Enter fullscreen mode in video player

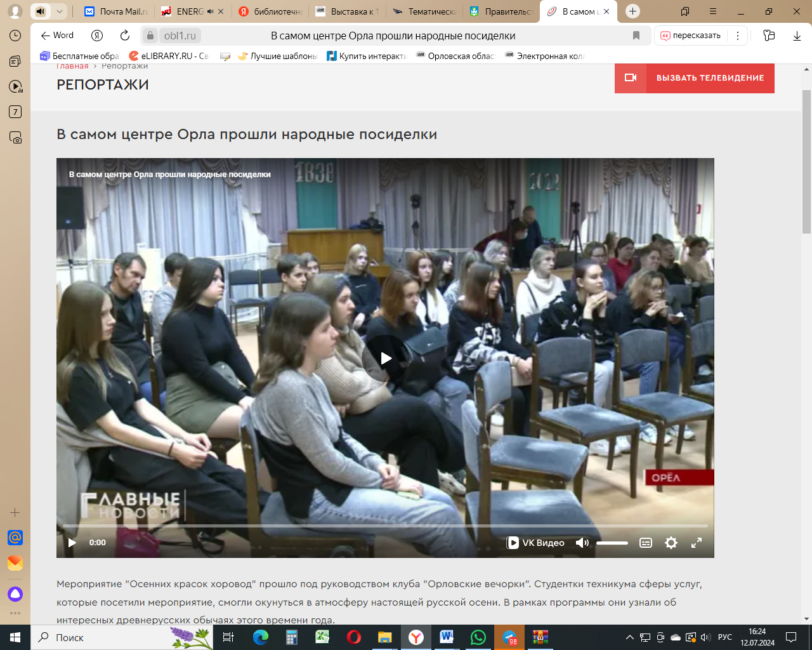[696, 543]
